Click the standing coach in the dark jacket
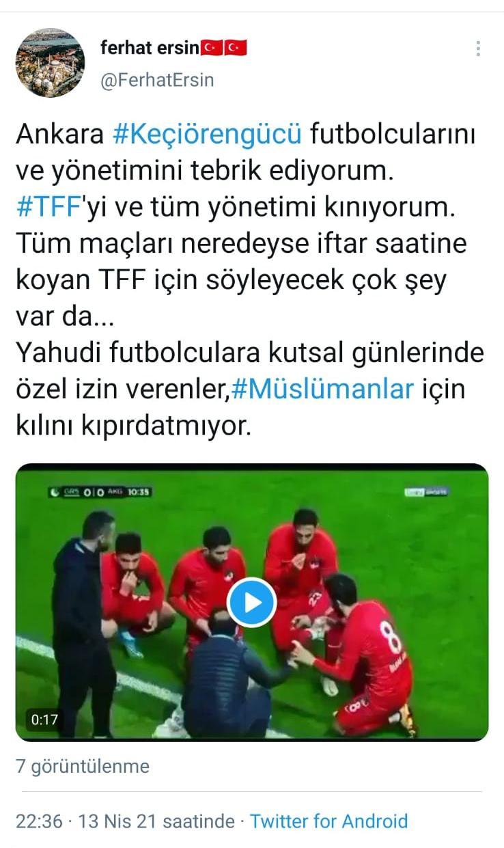This screenshot has height=848, width=504. 81,618
